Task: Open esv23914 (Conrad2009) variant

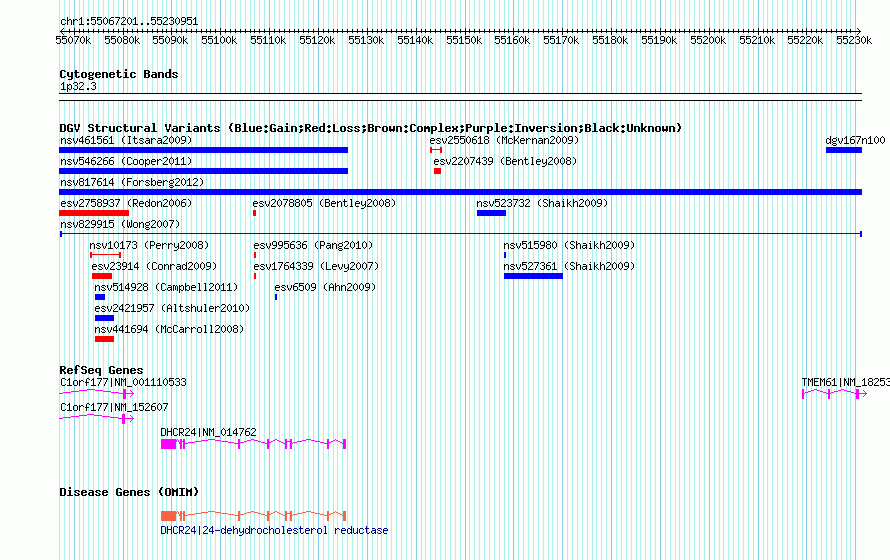Action: (154, 266)
